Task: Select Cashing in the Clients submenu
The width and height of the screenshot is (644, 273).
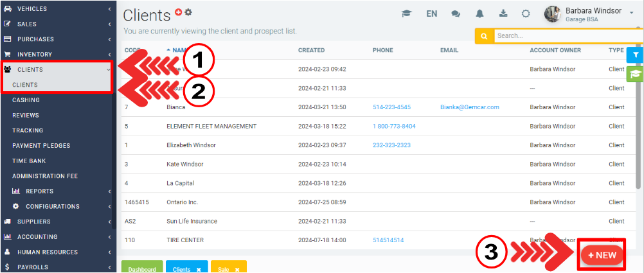Action: [26, 100]
